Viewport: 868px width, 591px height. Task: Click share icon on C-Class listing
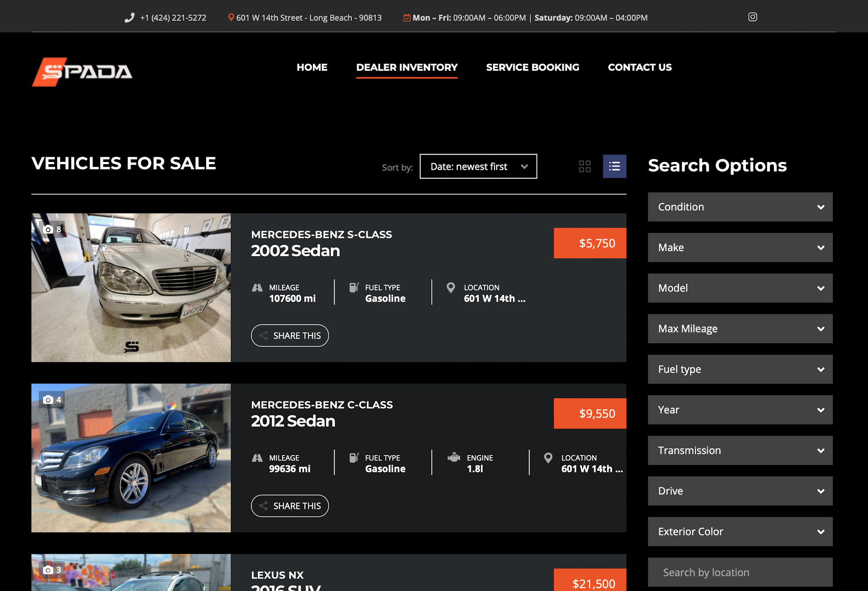pos(263,506)
